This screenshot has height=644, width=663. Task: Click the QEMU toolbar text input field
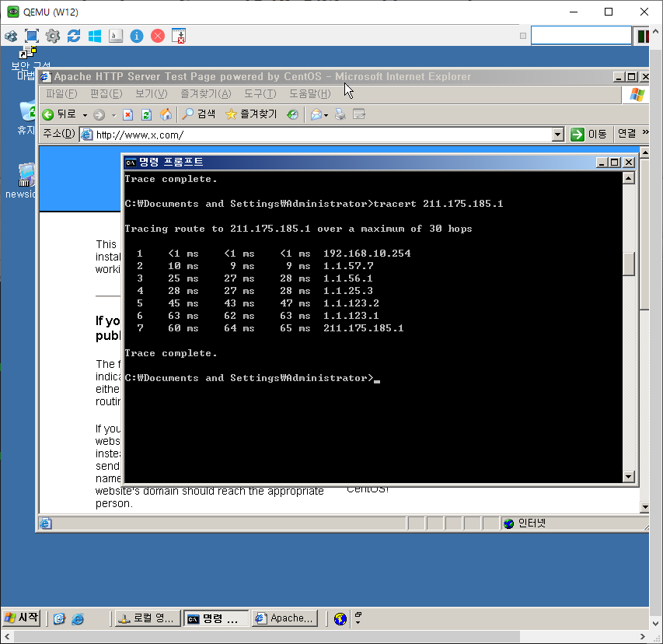(581, 36)
